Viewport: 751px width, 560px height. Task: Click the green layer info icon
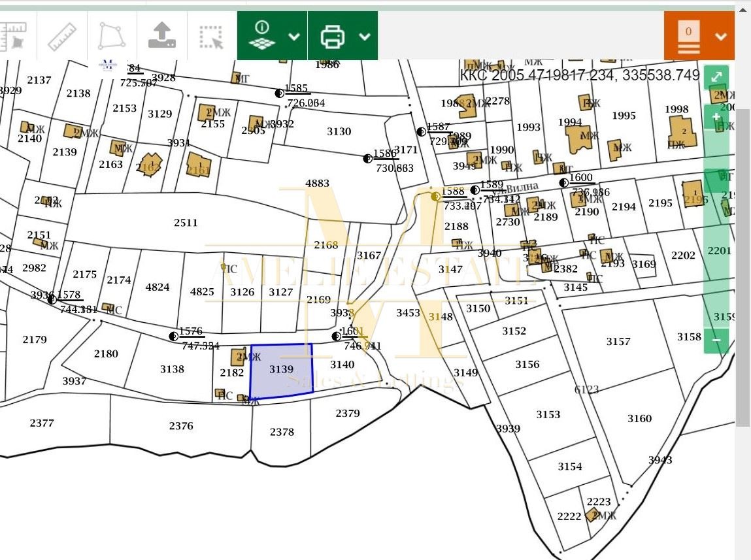(261, 36)
